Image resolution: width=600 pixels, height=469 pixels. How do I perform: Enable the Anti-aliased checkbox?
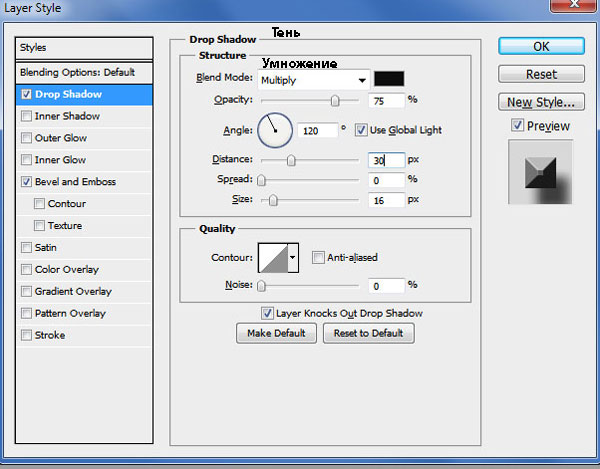(x=318, y=257)
